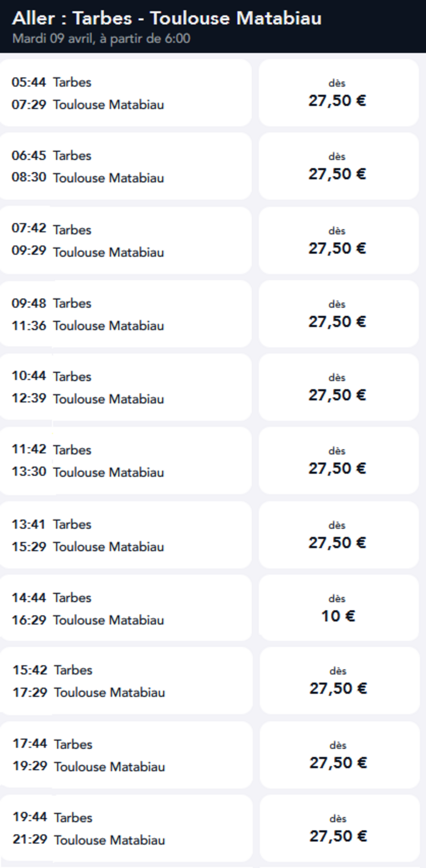This screenshot has height=868, width=426.
Task: Click the 10 € fare for the 14:44 train
Action: (338, 608)
